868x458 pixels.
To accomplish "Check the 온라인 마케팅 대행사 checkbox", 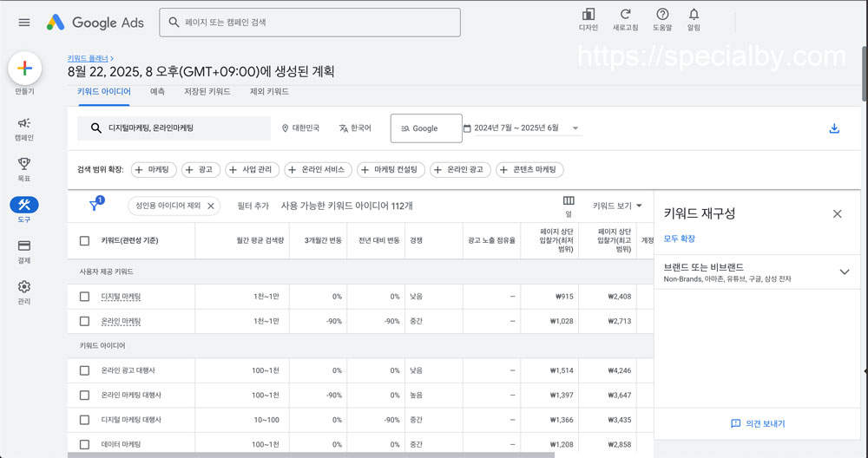I will (84, 395).
